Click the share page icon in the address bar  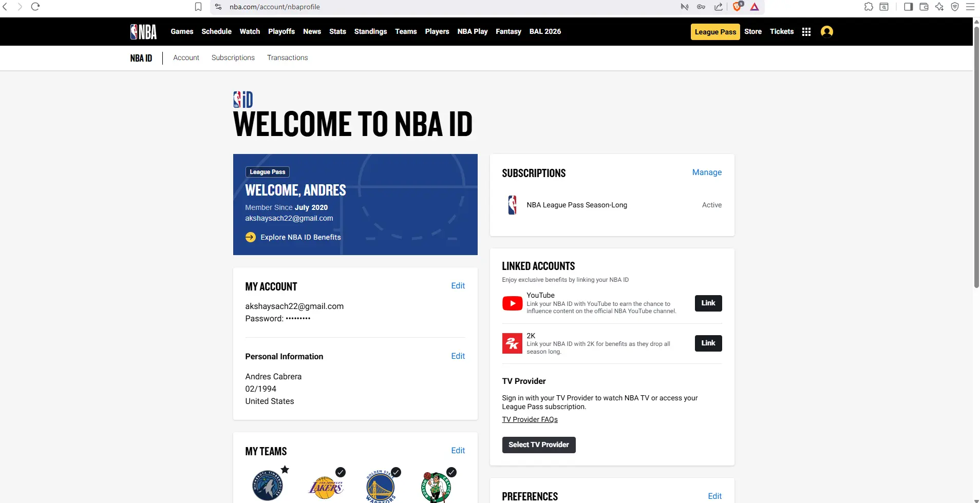(x=719, y=7)
